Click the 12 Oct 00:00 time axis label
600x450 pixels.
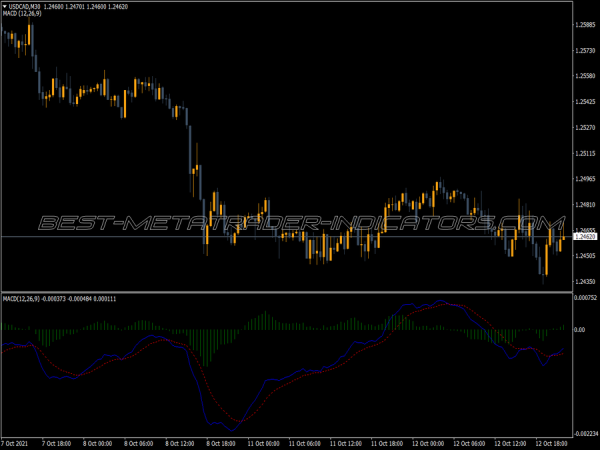[428, 443]
